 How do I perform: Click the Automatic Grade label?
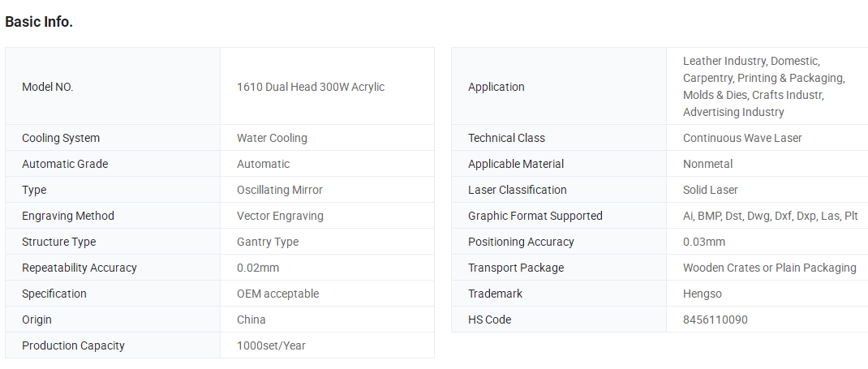coord(65,164)
